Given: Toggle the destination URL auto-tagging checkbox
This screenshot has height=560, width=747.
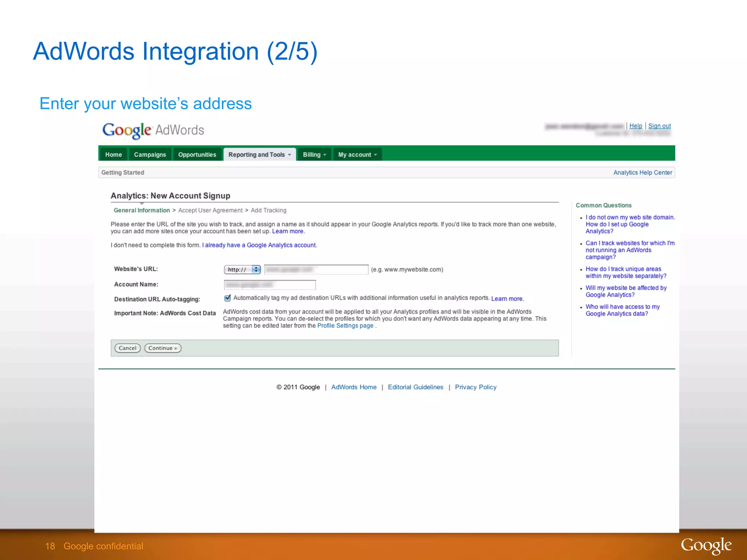Looking at the screenshot, I should click(228, 298).
